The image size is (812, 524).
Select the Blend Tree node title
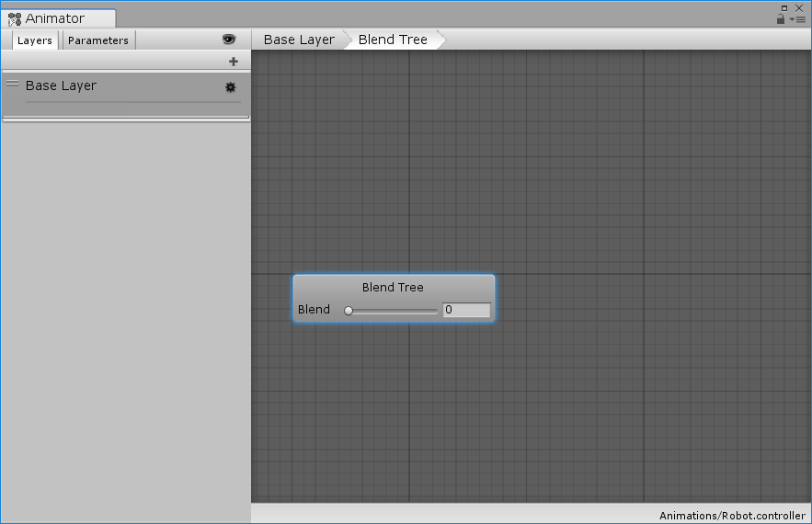393,288
